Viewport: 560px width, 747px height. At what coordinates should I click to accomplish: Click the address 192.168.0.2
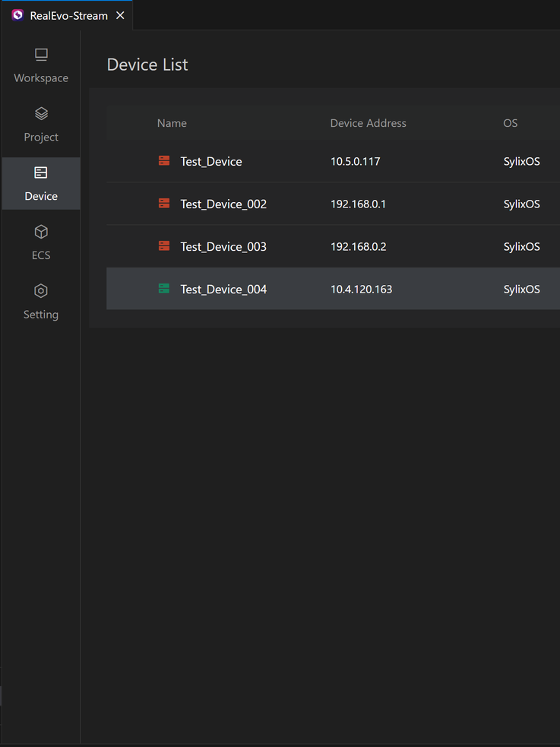[358, 247]
